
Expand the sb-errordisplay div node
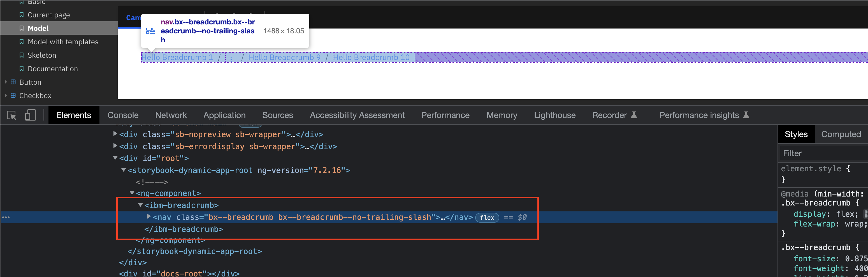click(x=115, y=146)
